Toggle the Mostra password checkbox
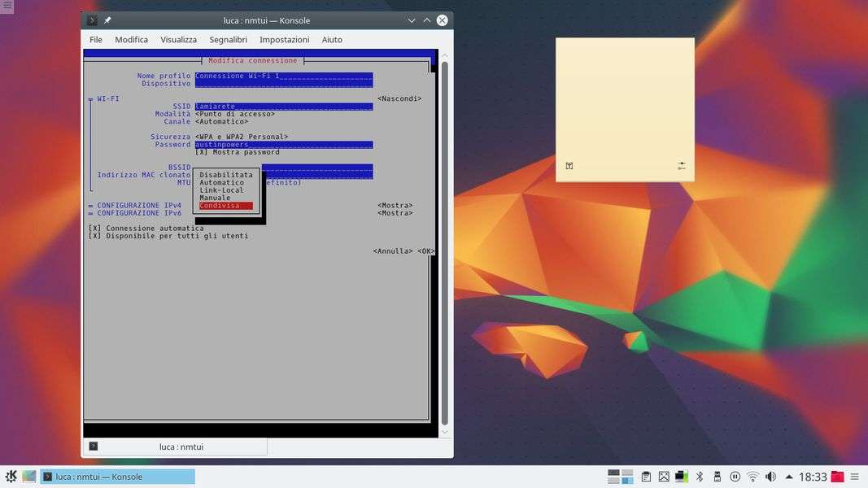 pyautogui.click(x=200, y=152)
